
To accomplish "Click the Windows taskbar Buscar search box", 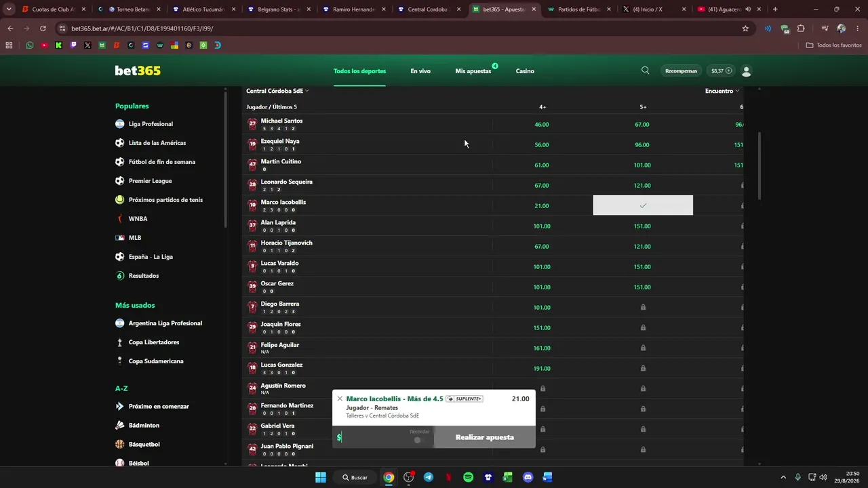I will [355, 477].
